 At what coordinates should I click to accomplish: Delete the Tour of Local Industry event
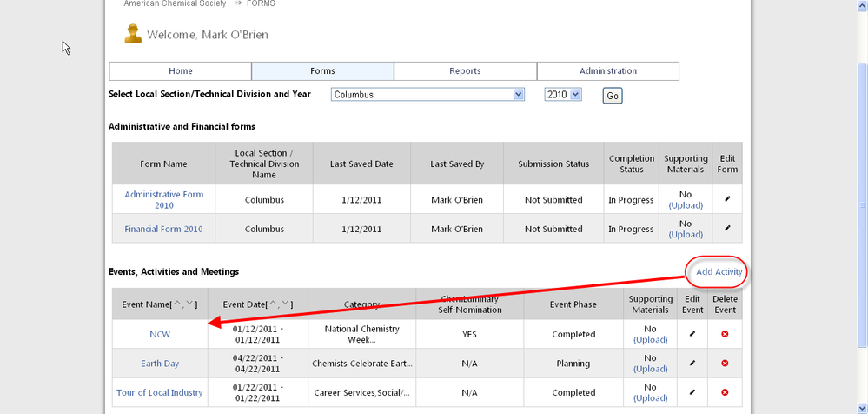point(725,392)
